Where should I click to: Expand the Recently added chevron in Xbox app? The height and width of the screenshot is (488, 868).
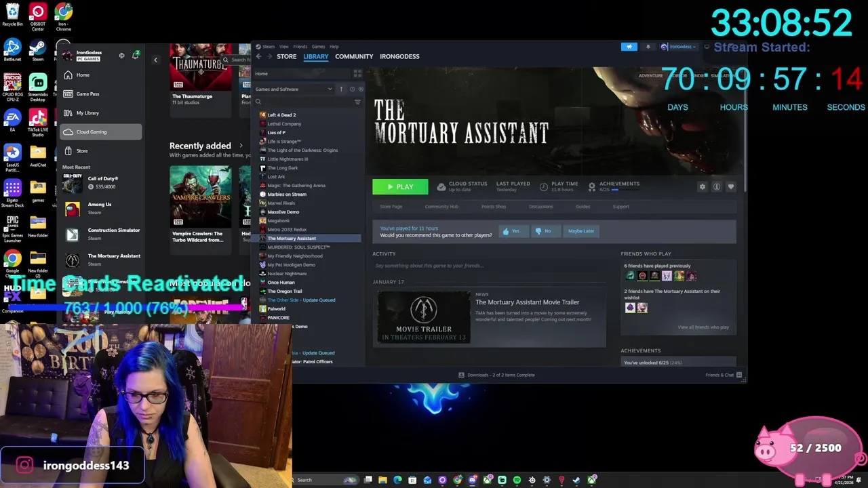[241, 146]
